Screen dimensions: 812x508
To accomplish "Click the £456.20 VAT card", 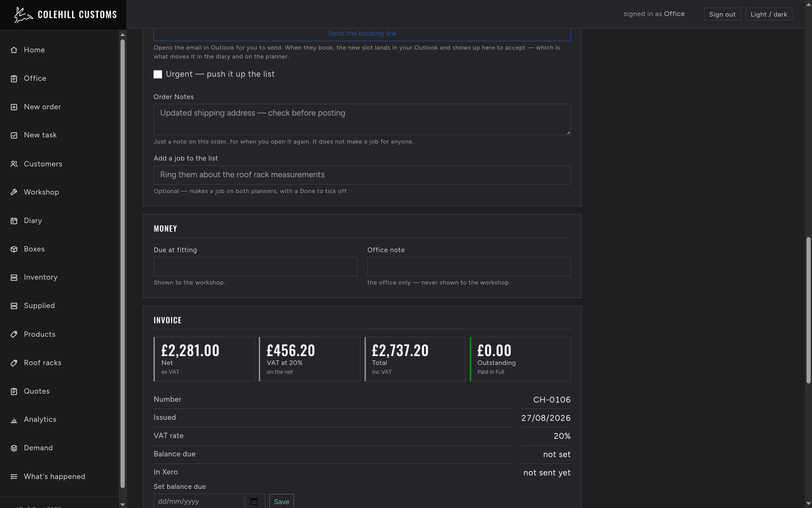I will click(x=310, y=359).
